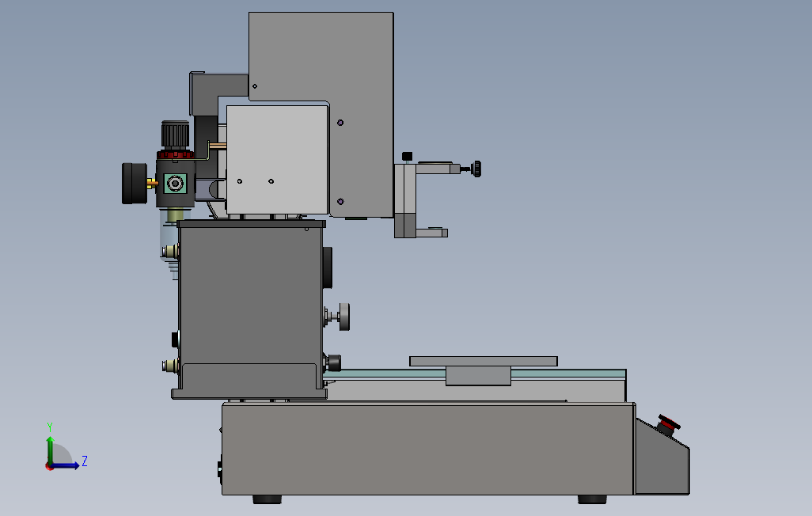Select the upper air fitting on column left
The height and width of the screenshot is (516, 812).
(x=170, y=252)
